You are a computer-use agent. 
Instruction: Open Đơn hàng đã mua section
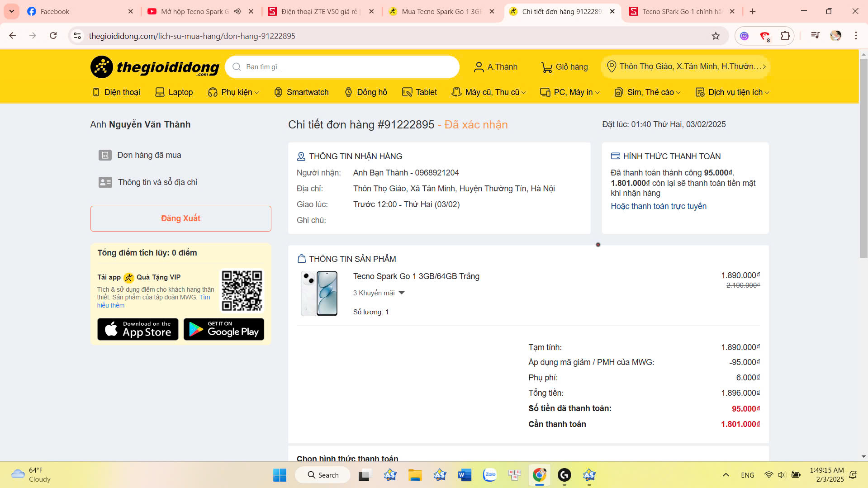point(140,155)
